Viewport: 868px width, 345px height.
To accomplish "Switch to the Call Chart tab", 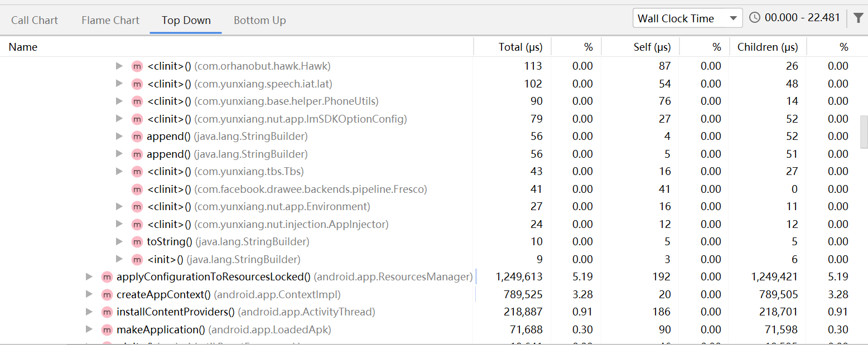I will click(x=35, y=21).
